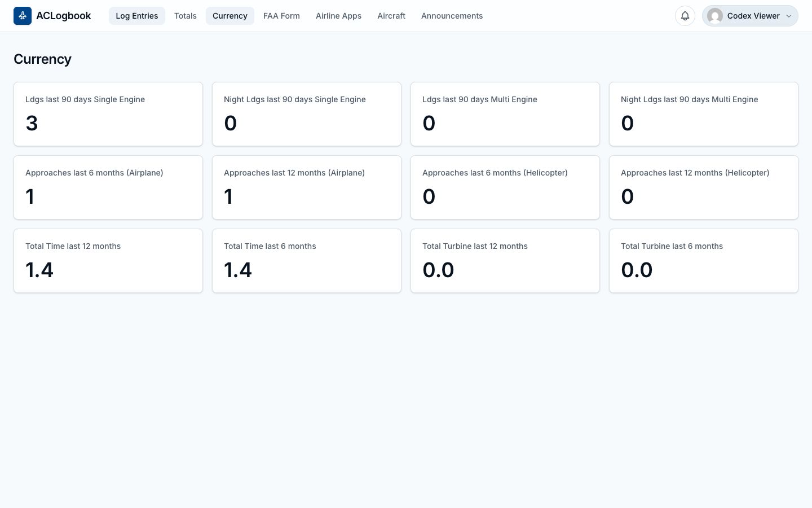Viewport: 812px width, 508px height.
Task: Select Approaches last 6 months (Airplane) label
Action: pos(94,173)
